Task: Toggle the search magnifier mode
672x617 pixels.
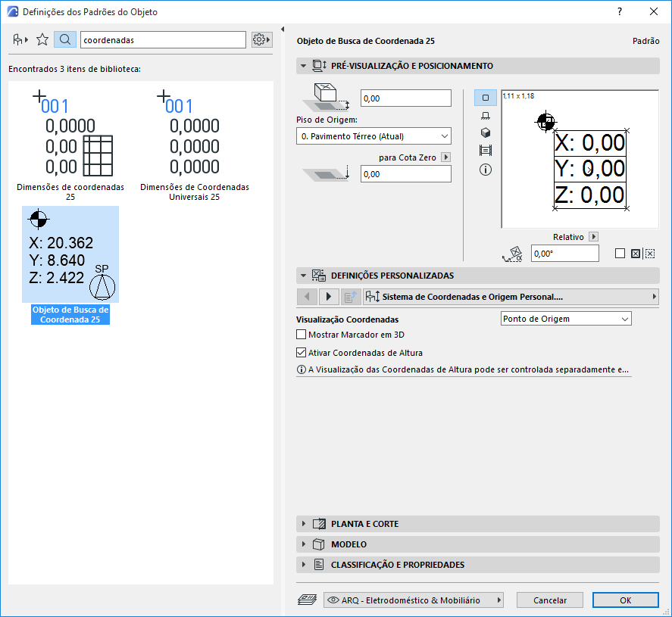Action: [64, 40]
